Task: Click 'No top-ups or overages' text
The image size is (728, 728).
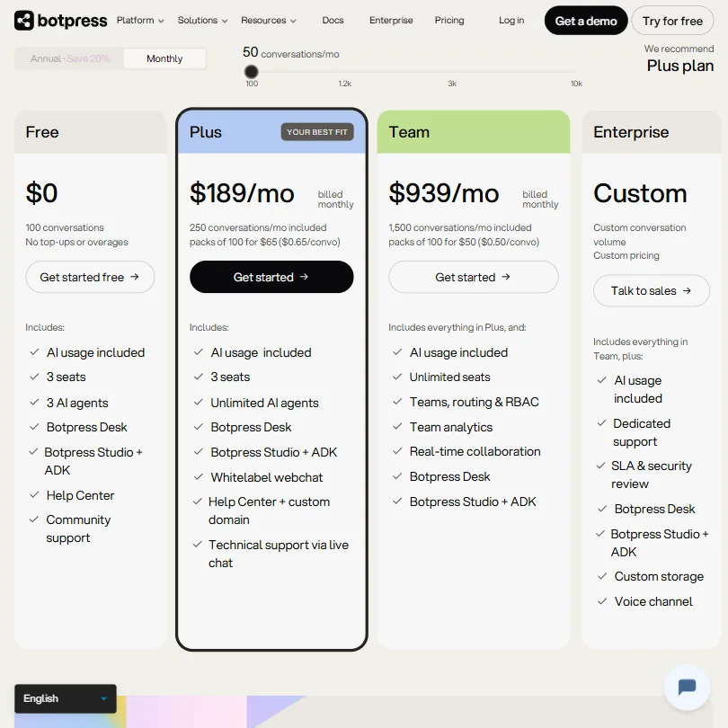Action: click(x=76, y=242)
